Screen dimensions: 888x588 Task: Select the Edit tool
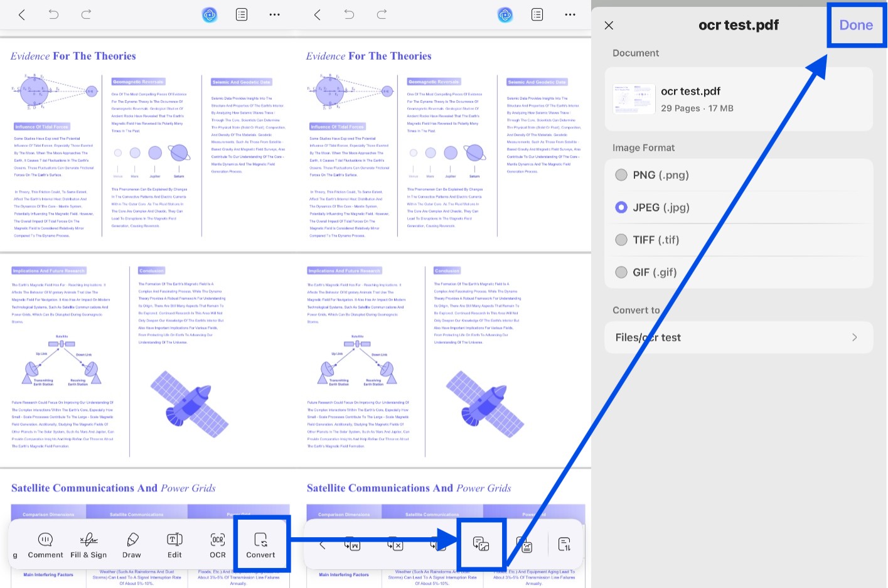[x=174, y=545]
